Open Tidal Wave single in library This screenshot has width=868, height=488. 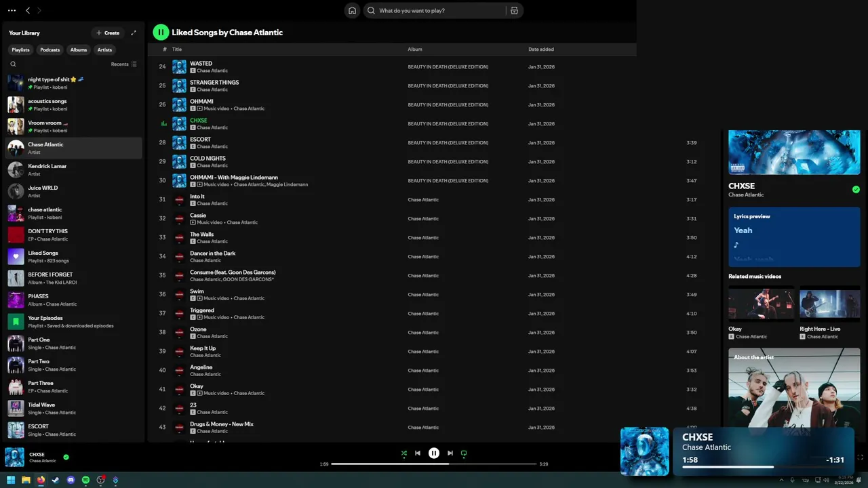click(75, 408)
